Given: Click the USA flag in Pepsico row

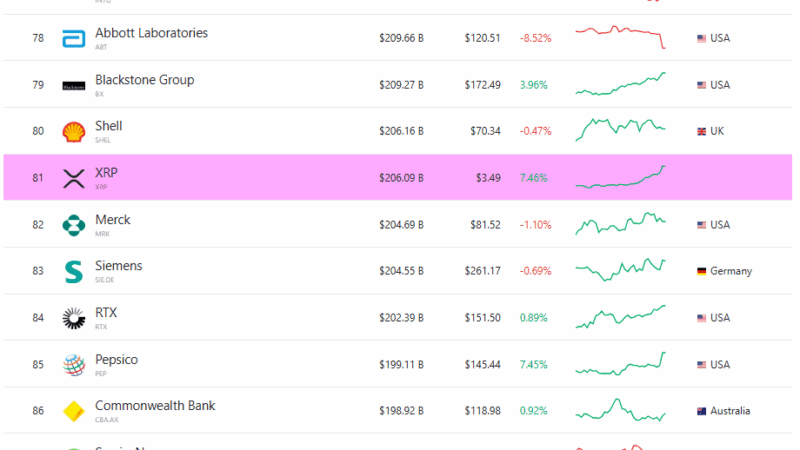Looking at the screenshot, I should tap(702, 365).
